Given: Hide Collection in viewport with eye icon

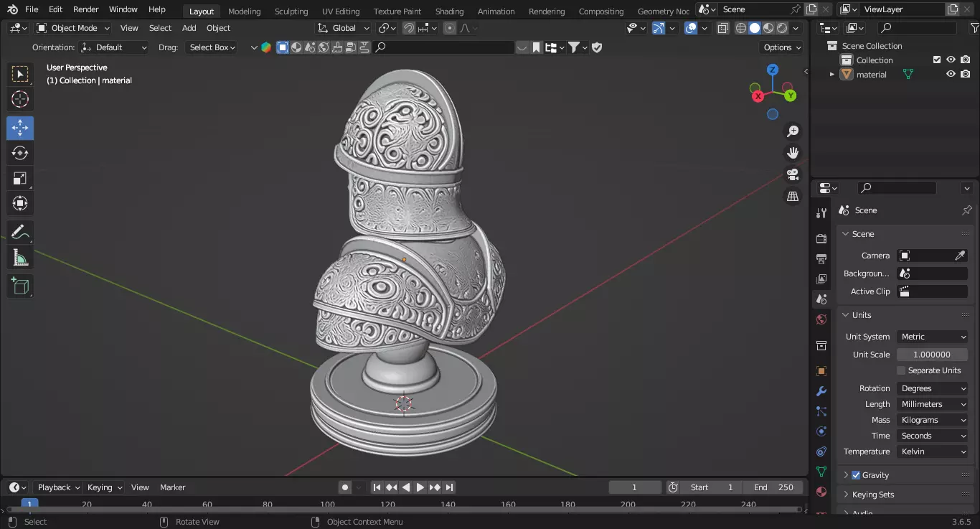Looking at the screenshot, I should tap(951, 60).
